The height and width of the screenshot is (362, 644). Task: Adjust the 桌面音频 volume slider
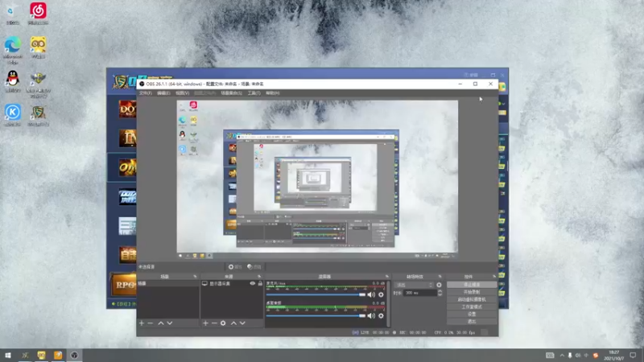point(316,315)
